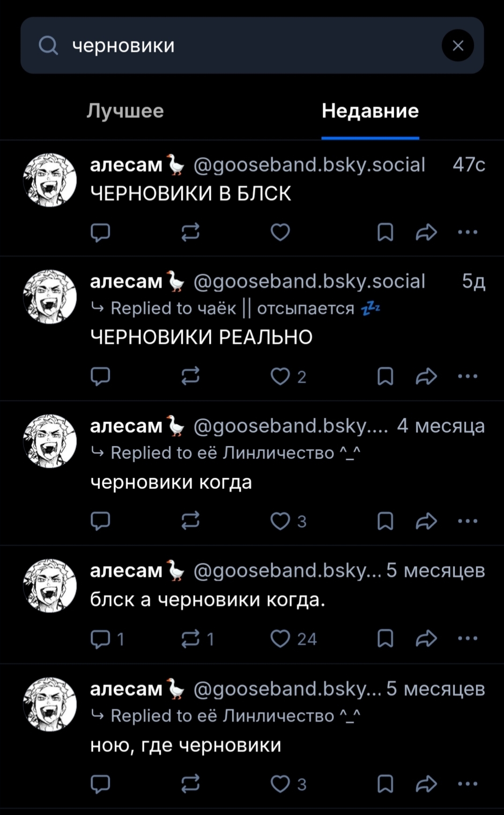Like the post with 24 likes
This screenshot has height=815, width=504.
coord(280,638)
